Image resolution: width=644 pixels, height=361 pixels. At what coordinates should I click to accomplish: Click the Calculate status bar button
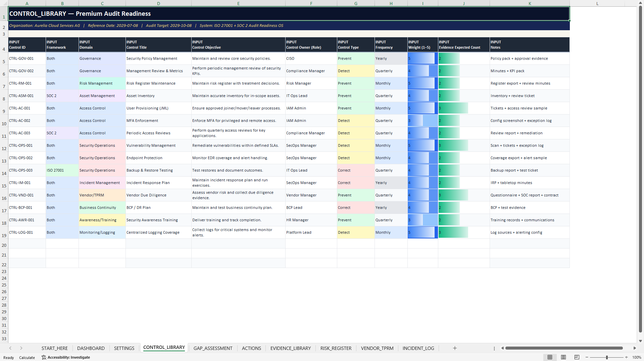point(27,357)
